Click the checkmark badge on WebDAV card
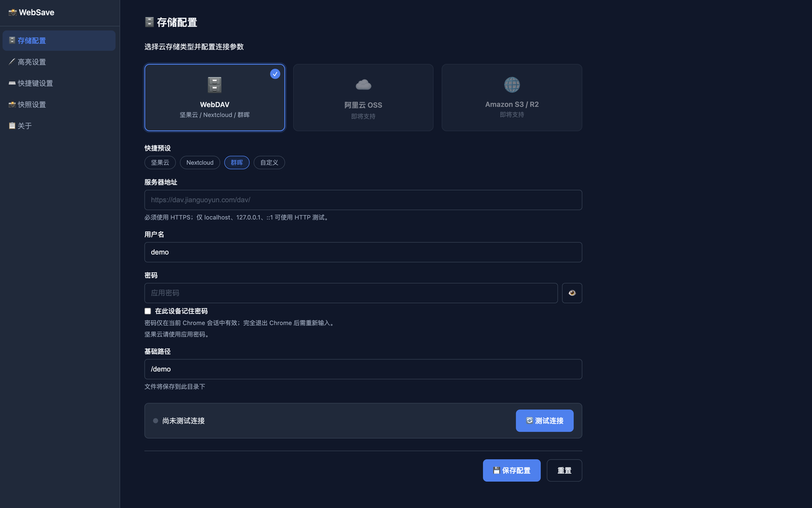The image size is (812, 508). click(x=275, y=74)
